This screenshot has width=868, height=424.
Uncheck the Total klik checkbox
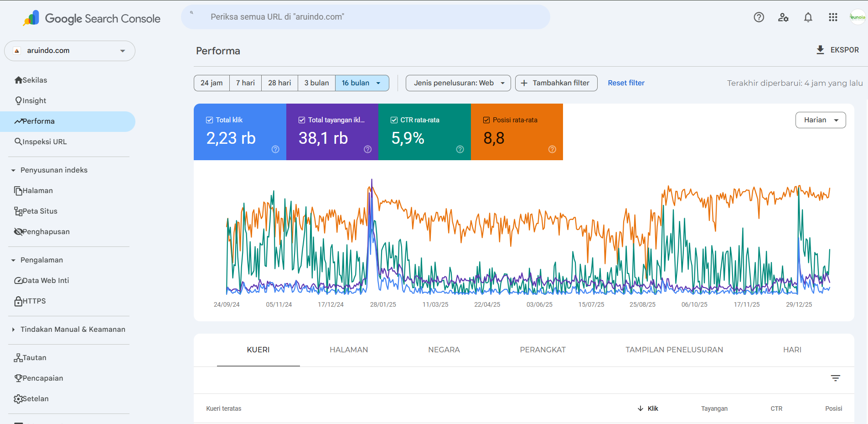point(210,120)
